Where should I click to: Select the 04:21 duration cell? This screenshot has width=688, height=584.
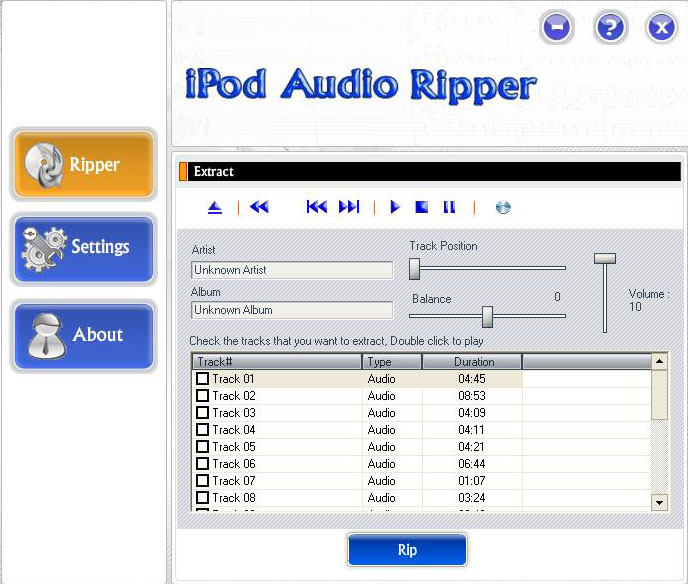(x=471, y=447)
